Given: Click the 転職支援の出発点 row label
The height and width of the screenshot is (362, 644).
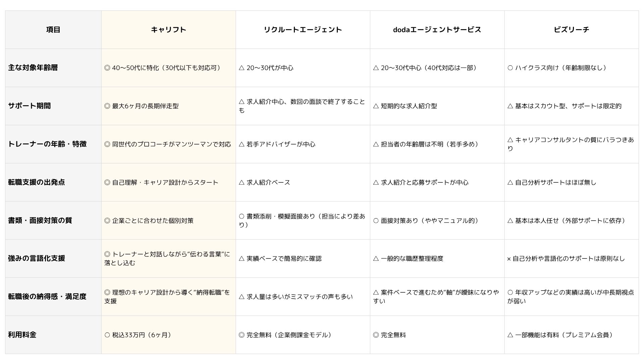Looking at the screenshot, I should pyautogui.click(x=53, y=182).
